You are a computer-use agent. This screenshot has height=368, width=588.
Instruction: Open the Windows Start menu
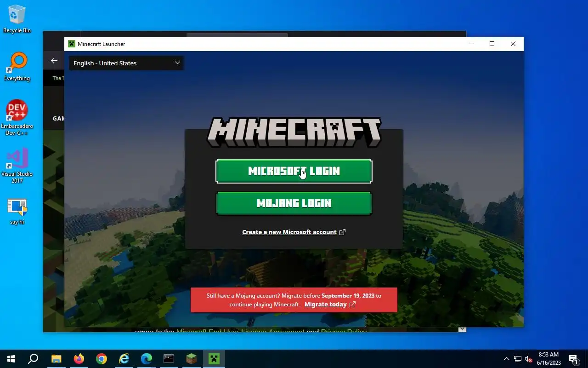coord(11,359)
